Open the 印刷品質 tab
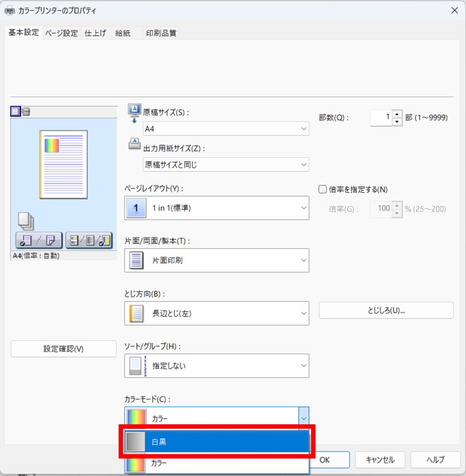This screenshot has width=466, height=476. pyautogui.click(x=161, y=33)
